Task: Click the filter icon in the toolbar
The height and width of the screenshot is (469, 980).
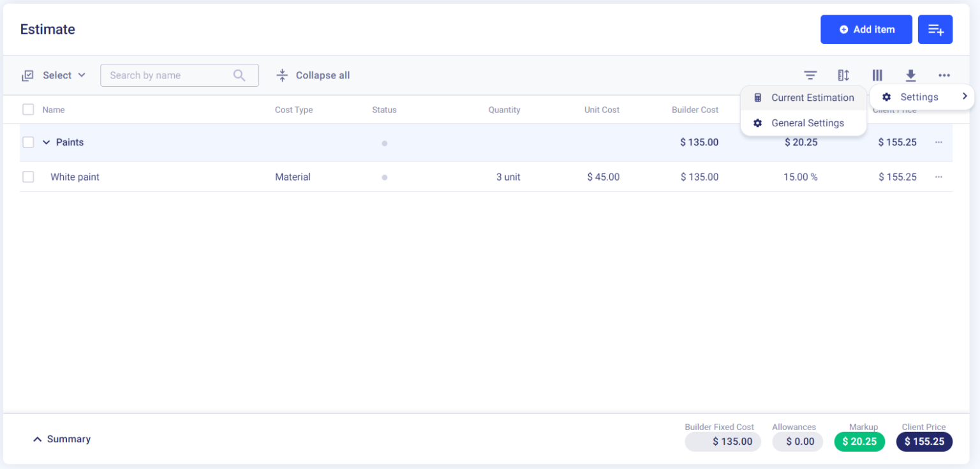Action: [810, 75]
